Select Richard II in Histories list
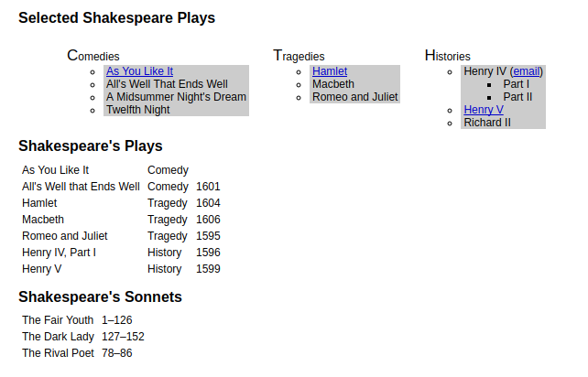 click(x=487, y=123)
